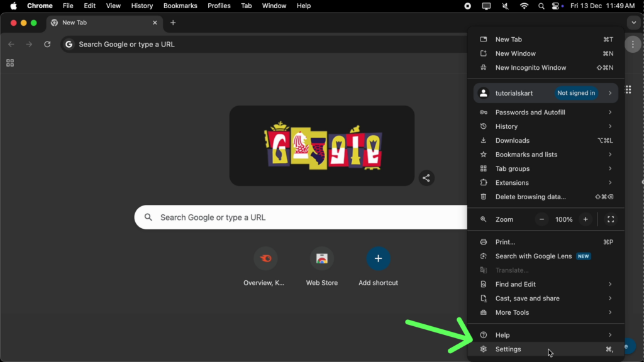Reload the page with the refresh icon
This screenshot has height=362, width=644.
47,45
